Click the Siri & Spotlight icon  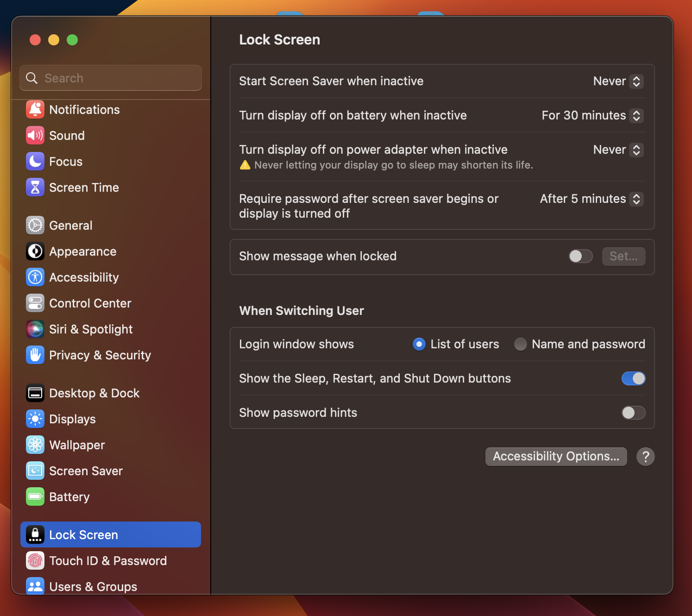[x=35, y=329]
